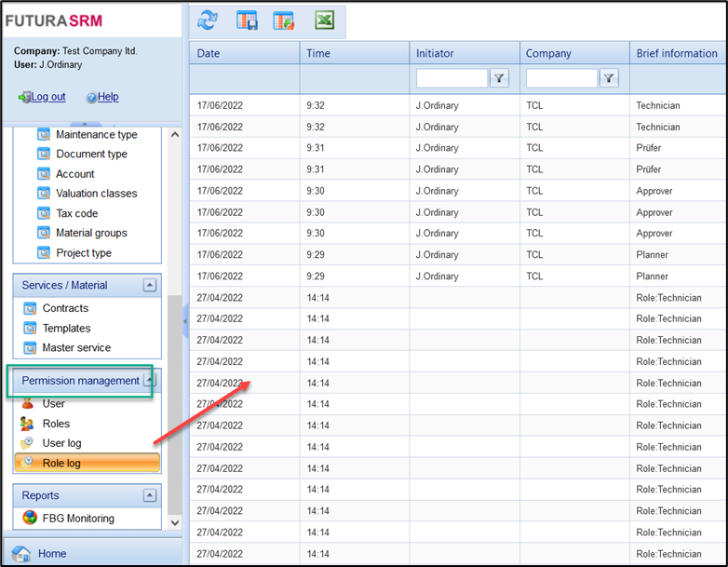Open the User log entry

61,443
